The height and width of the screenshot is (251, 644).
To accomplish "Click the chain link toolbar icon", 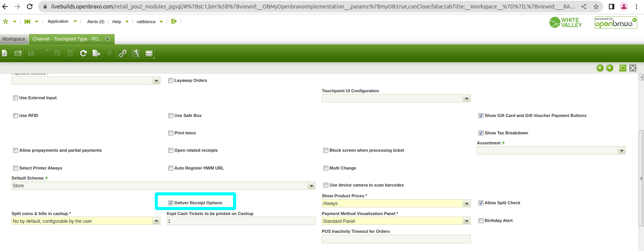I will 123,53.
